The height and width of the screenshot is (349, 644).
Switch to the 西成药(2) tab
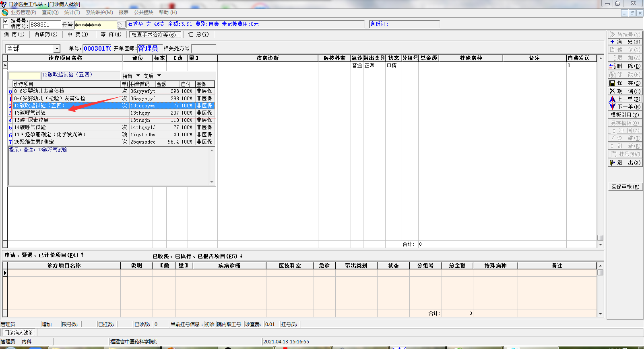46,35
